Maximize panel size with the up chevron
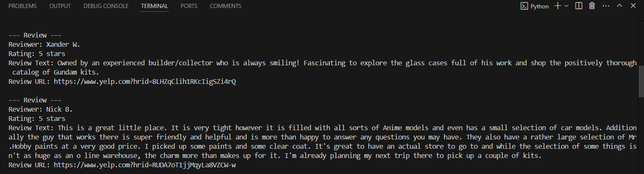 [x=619, y=6]
